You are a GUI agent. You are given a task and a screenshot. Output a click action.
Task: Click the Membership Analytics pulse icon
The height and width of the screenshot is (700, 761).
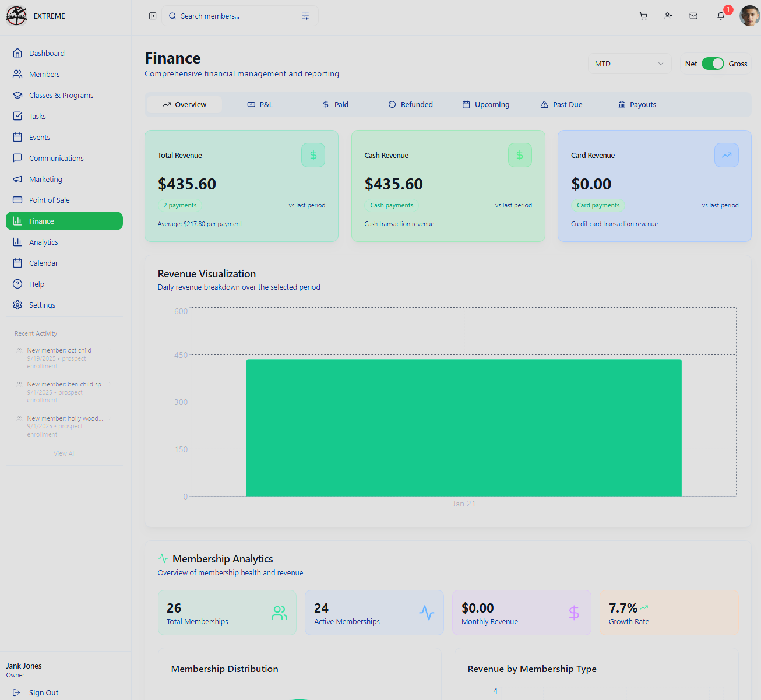[x=163, y=558]
